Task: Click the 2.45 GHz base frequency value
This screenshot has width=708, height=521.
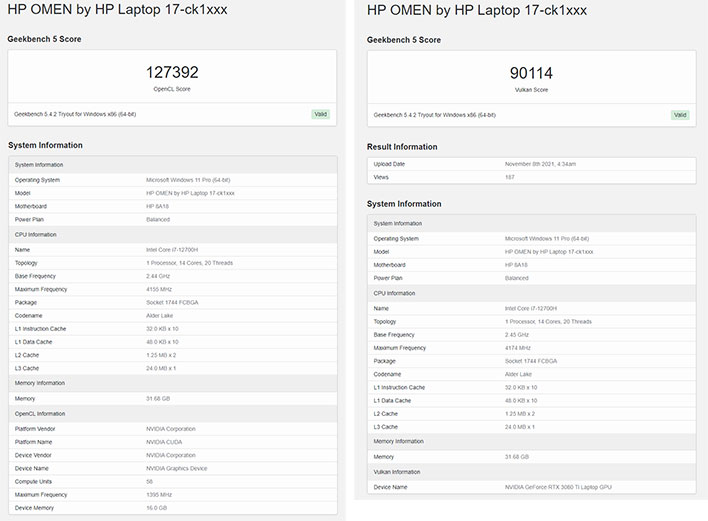Action: [x=518, y=335]
